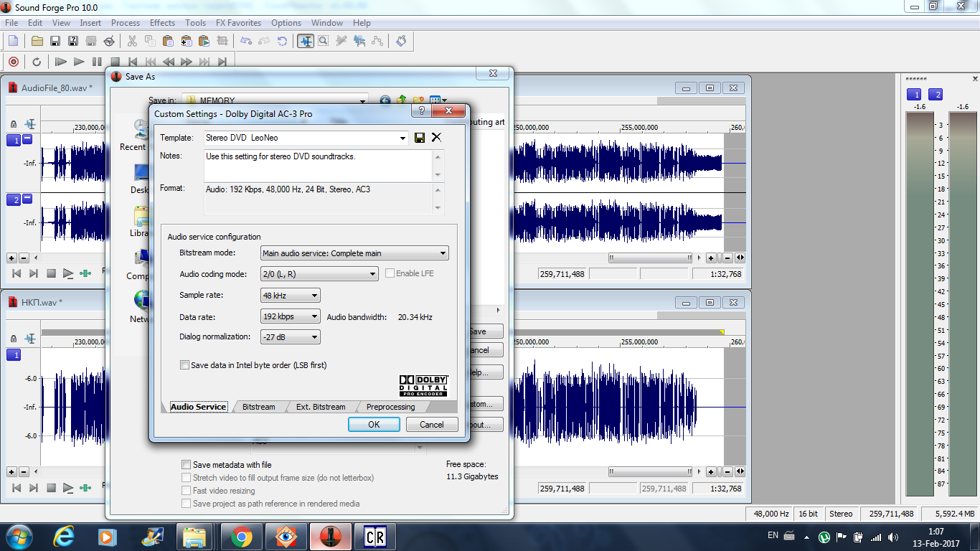980x551 pixels.
Task: Click Pause in the transport bar
Action: (97, 62)
